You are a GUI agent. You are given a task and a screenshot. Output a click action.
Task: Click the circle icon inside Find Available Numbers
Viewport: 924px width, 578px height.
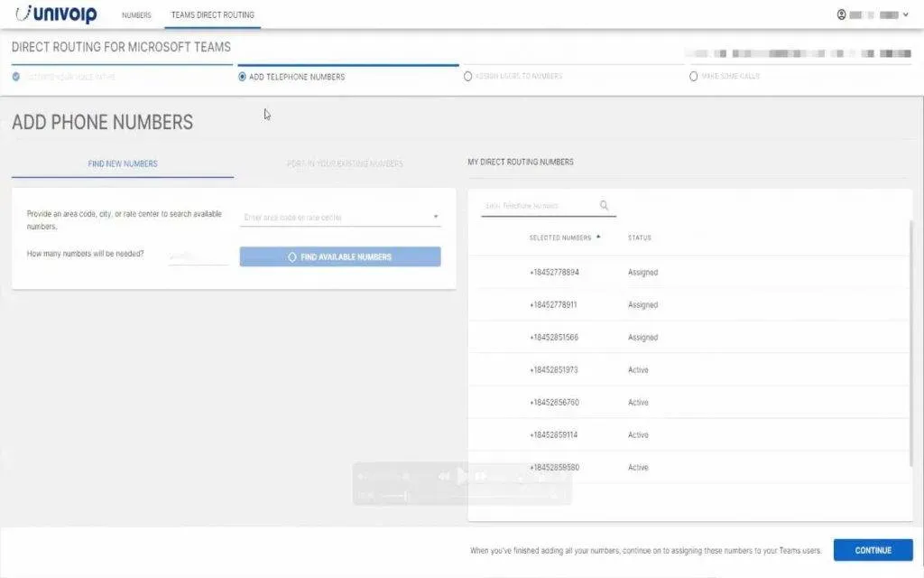pos(292,256)
